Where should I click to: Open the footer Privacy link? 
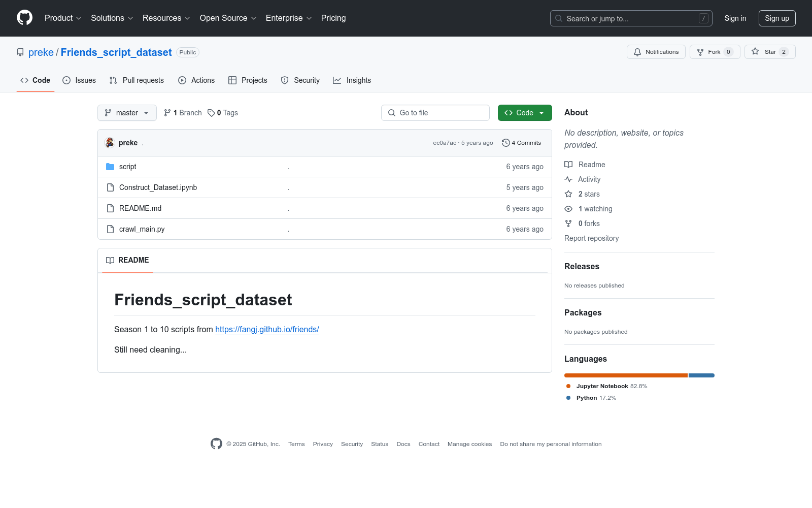tap(323, 444)
